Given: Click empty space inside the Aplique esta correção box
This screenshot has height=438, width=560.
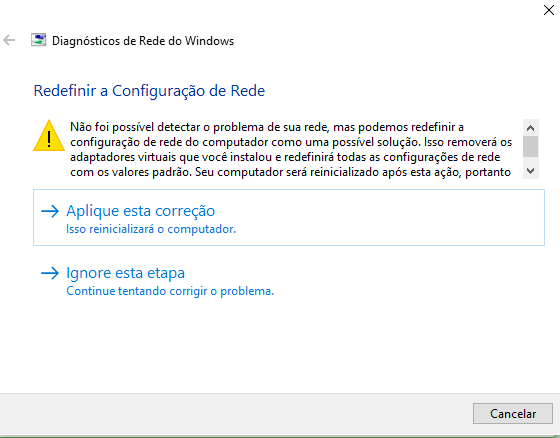Looking at the screenshot, I should [x=393, y=218].
